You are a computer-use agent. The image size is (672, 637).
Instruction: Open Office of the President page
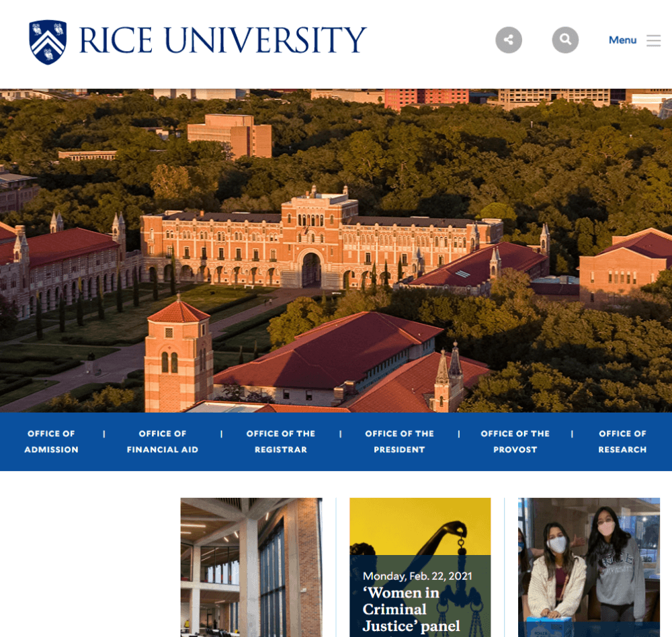coord(399,441)
